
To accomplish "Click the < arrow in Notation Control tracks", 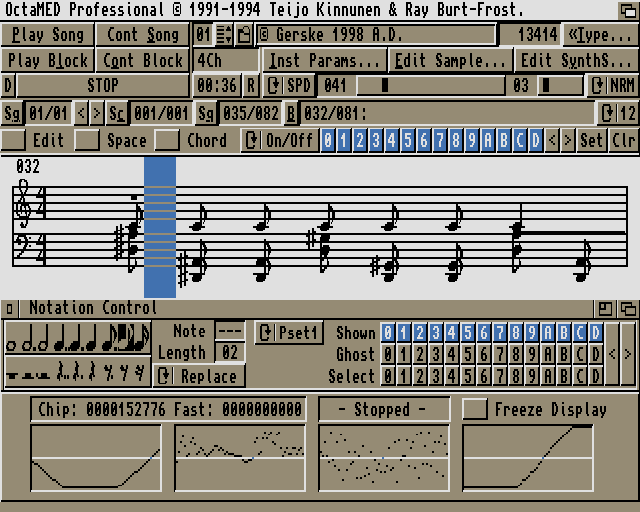I will coord(612,354).
